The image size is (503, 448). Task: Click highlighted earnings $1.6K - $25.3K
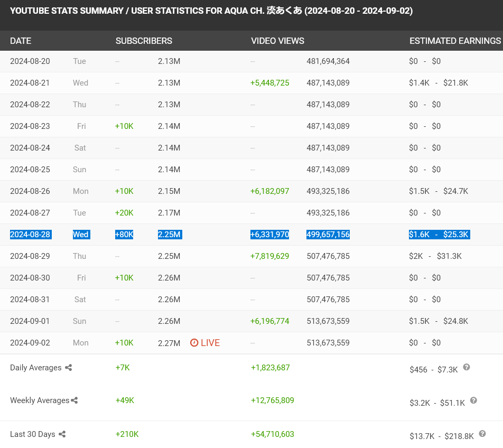click(439, 235)
